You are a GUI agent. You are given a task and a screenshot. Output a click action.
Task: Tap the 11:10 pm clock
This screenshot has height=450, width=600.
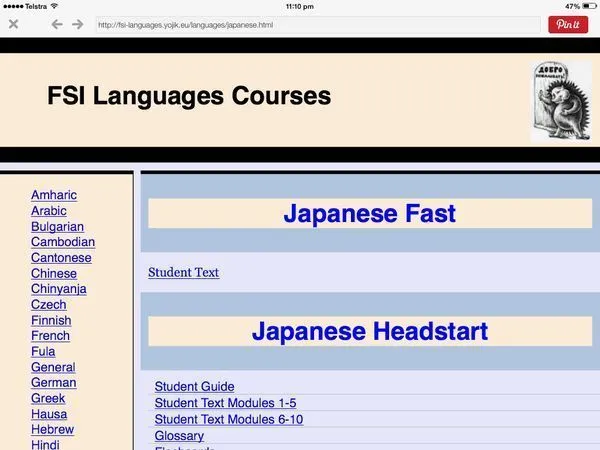(300, 6)
